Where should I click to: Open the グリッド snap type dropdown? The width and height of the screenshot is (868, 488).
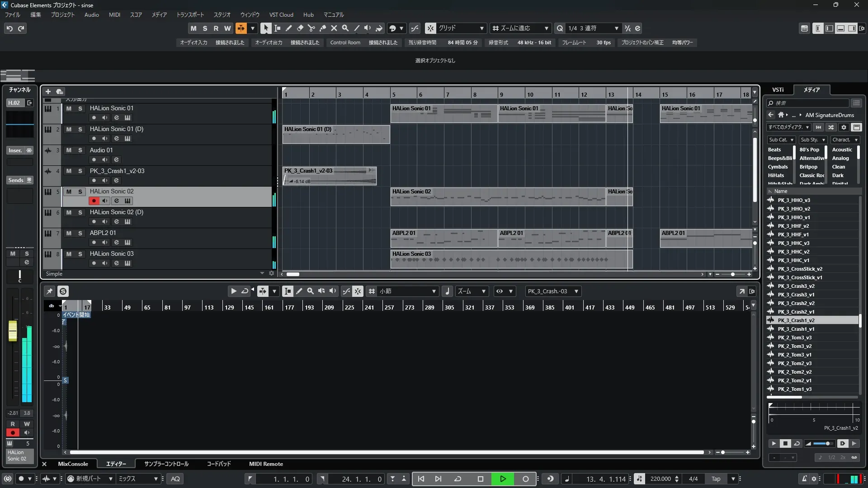461,28
